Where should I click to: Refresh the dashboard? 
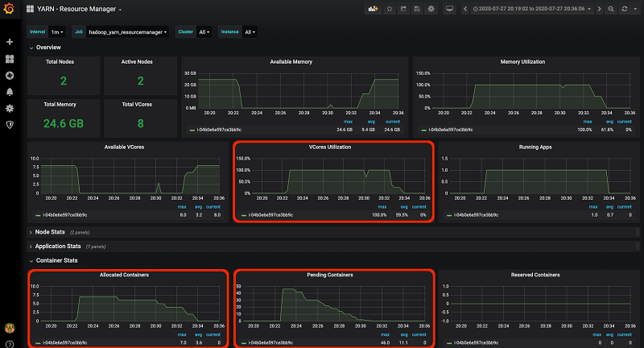coord(625,9)
